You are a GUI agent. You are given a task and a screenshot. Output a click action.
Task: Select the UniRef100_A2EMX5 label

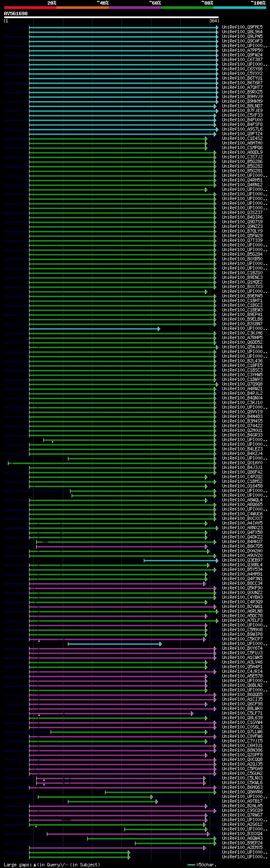tap(242, 847)
